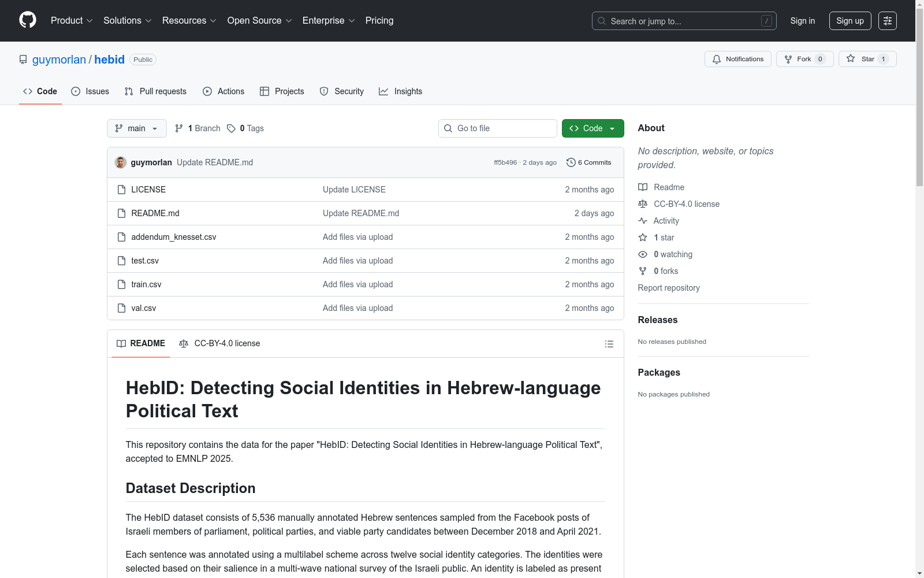The width and height of the screenshot is (924, 578).
Task: Click the Go to file input
Action: tap(498, 128)
